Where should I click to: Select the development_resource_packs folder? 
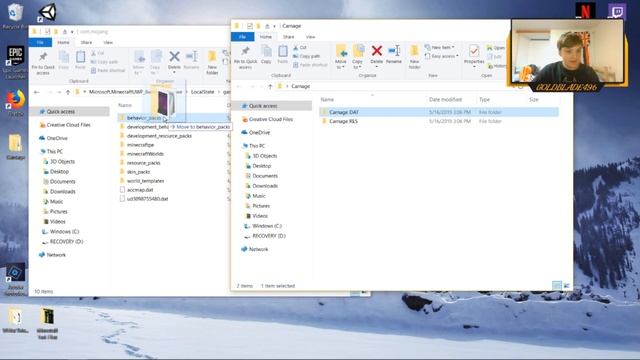[159, 136]
